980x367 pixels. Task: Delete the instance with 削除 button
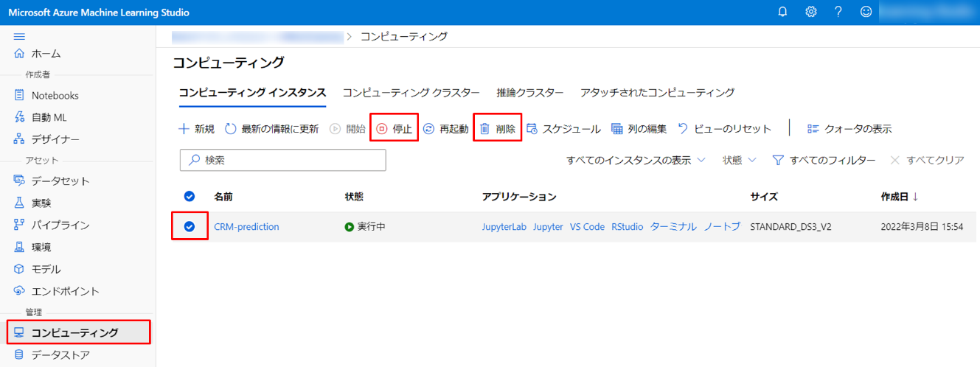click(498, 129)
